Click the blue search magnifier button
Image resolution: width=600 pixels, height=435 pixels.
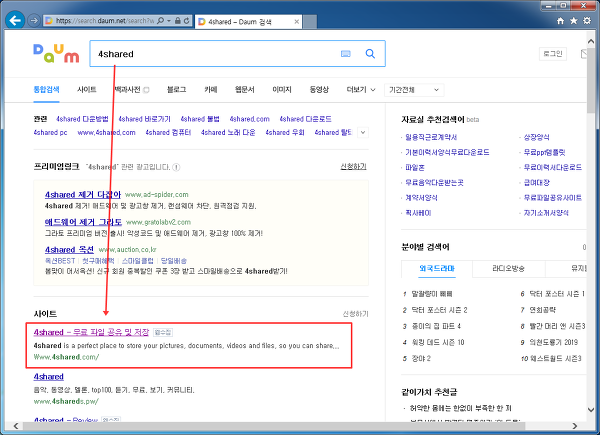(370, 54)
